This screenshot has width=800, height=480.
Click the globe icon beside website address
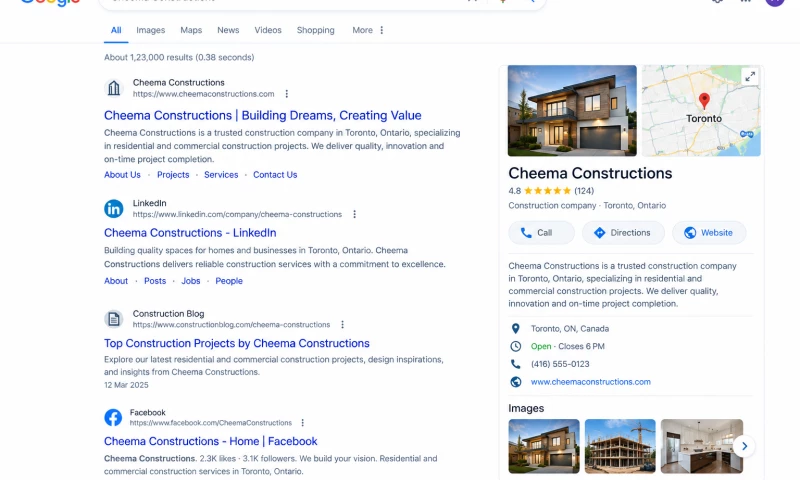point(516,382)
